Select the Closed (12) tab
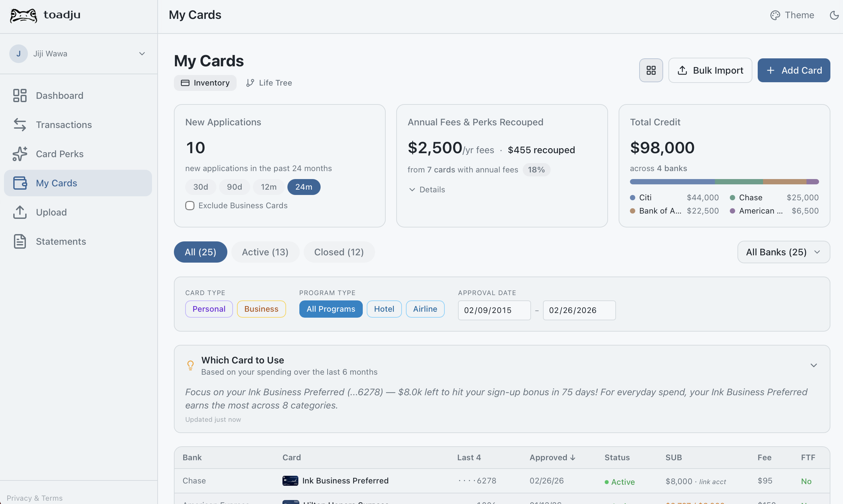843x504 pixels. [339, 252]
